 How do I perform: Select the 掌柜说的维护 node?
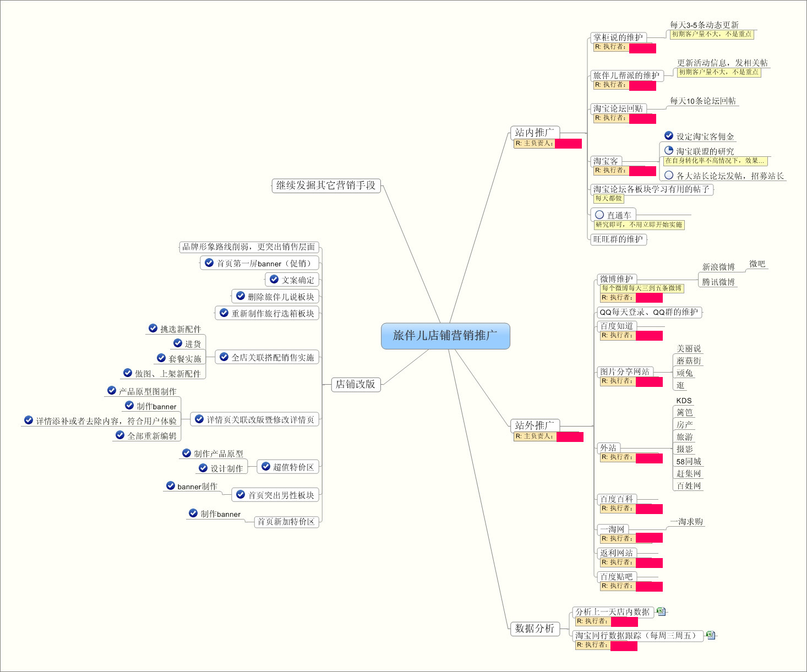[618, 37]
